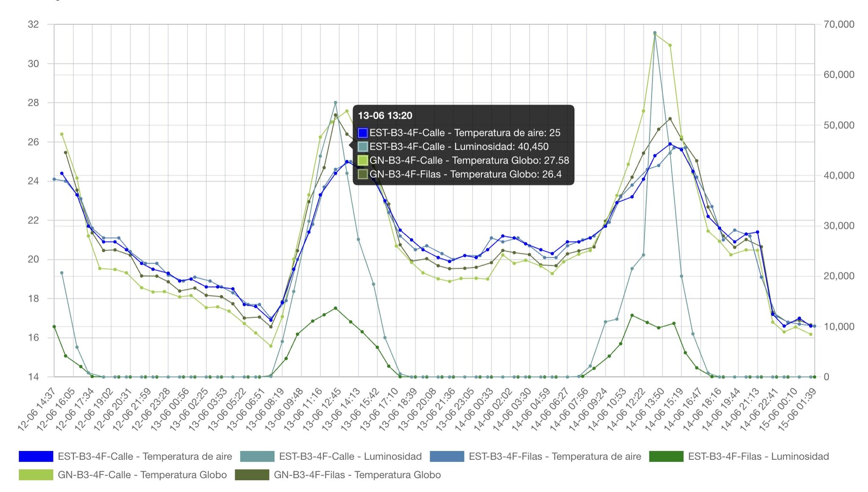
Task: Click x-axis label 12-06 14:37
Action: pos(36,409)
